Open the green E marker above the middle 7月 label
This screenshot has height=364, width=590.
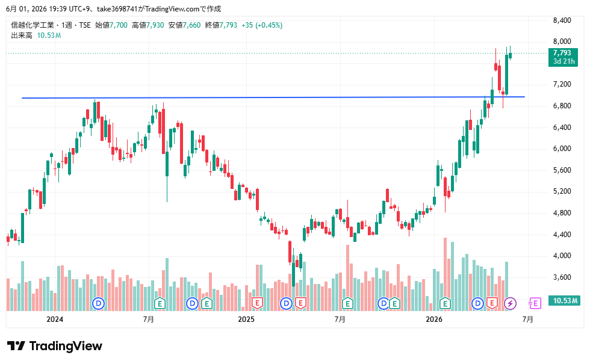pos(347,303)
